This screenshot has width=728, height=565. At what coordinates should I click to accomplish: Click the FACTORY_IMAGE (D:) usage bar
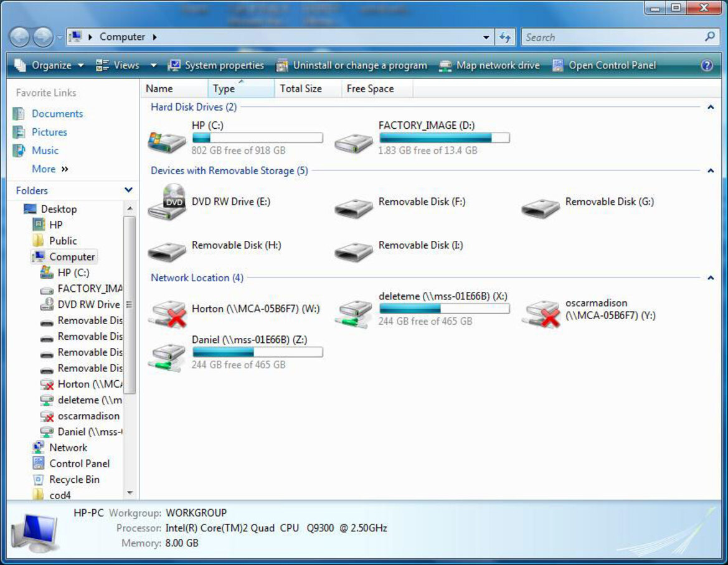pyautogui.click(x=444, y=138)
